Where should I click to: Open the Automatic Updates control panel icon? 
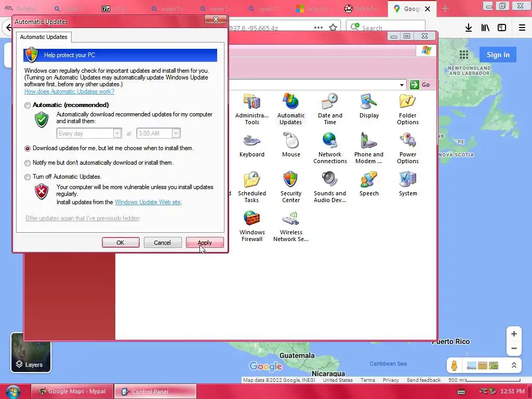click(x=291, y=109)
